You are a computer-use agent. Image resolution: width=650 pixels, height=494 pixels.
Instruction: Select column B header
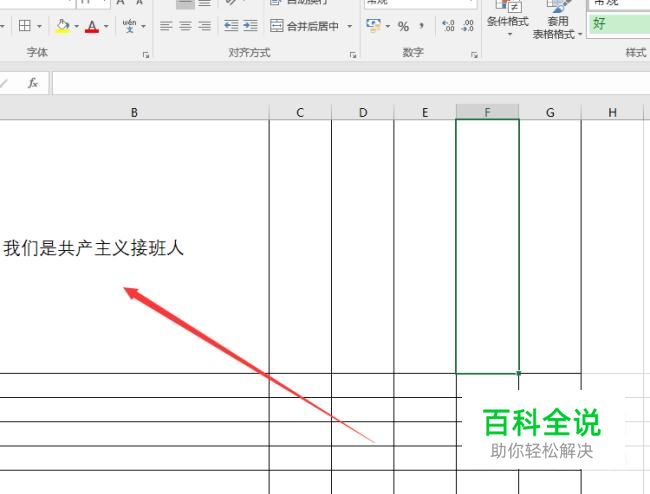click(x=134, y=112)
